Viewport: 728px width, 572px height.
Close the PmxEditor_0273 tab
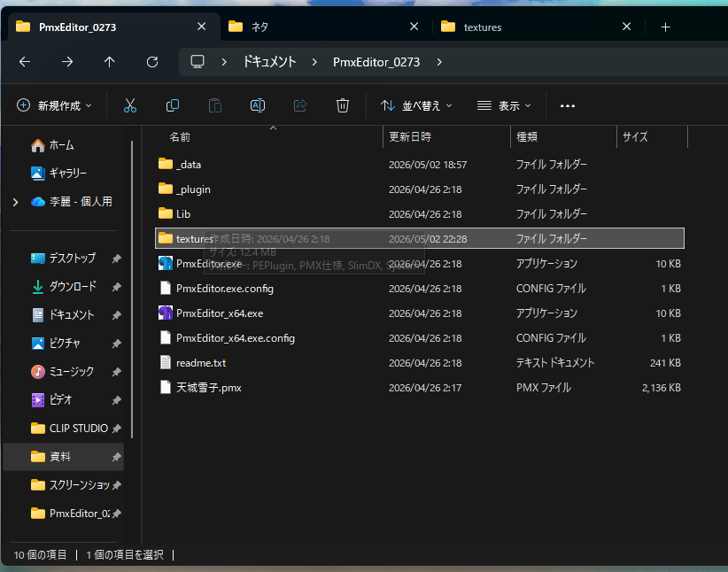(x=202, y=27)
